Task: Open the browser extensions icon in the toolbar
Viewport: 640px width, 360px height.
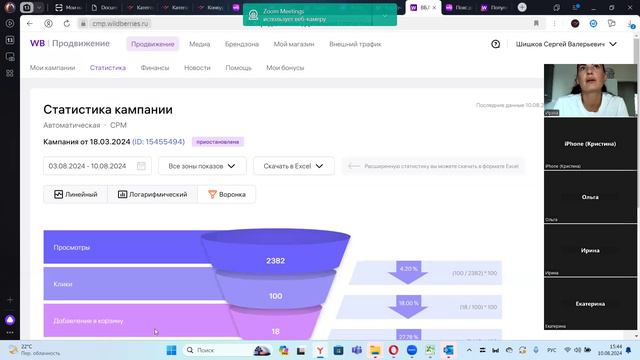Action: (611, 24)
